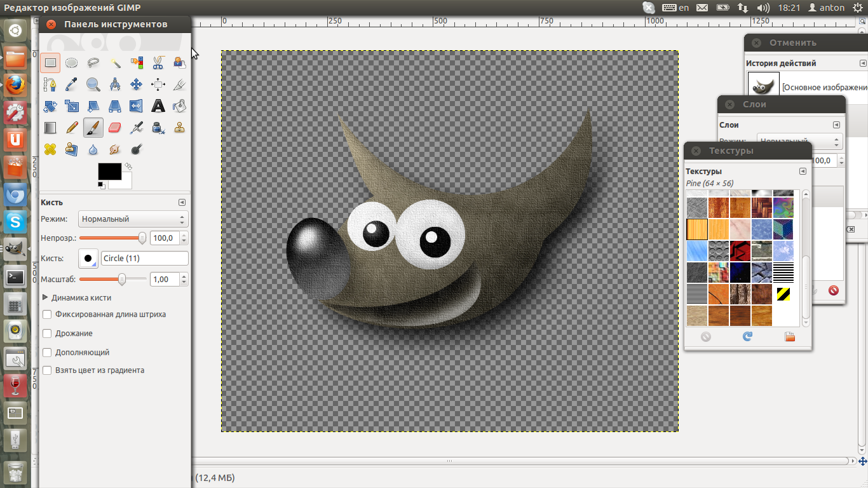Select the Perspective Clone tool
Screen dimensions: 868x488
[x=72, y=149]
